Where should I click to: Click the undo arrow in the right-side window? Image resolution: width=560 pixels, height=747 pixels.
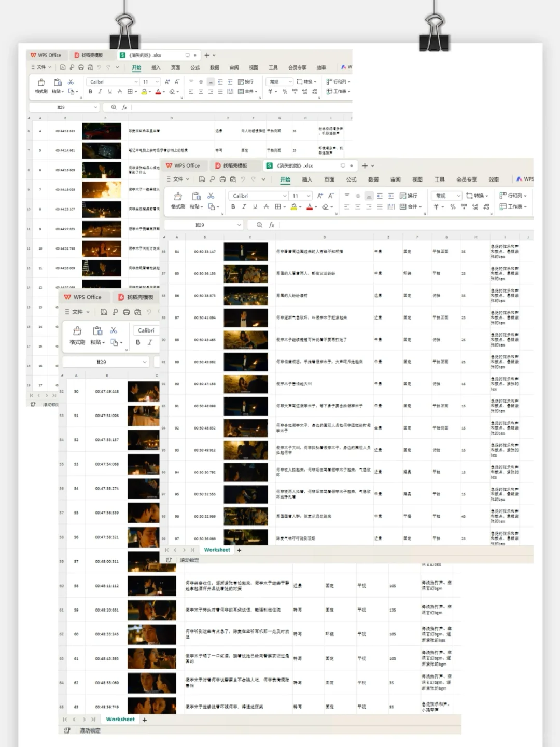243,179
